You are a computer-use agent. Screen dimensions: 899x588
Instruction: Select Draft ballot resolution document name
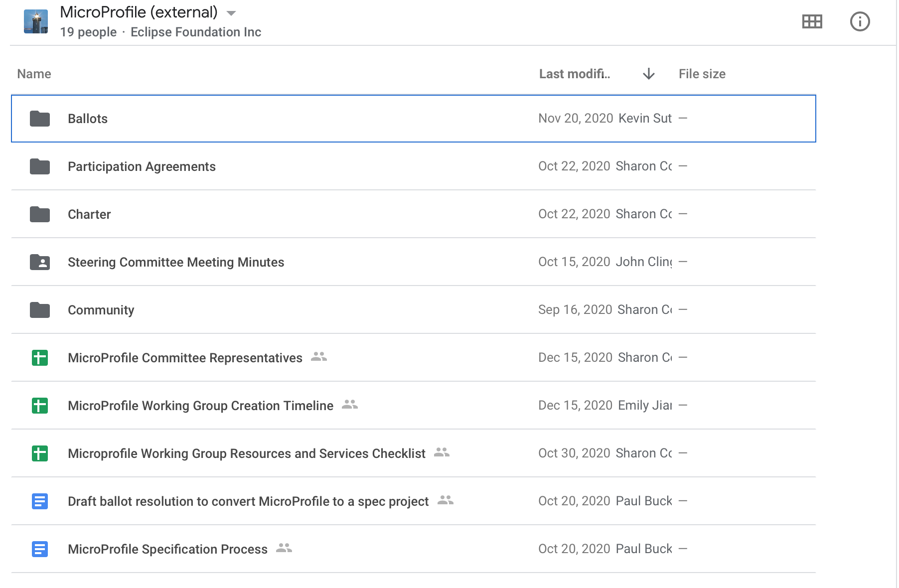[x=248, y=501]
